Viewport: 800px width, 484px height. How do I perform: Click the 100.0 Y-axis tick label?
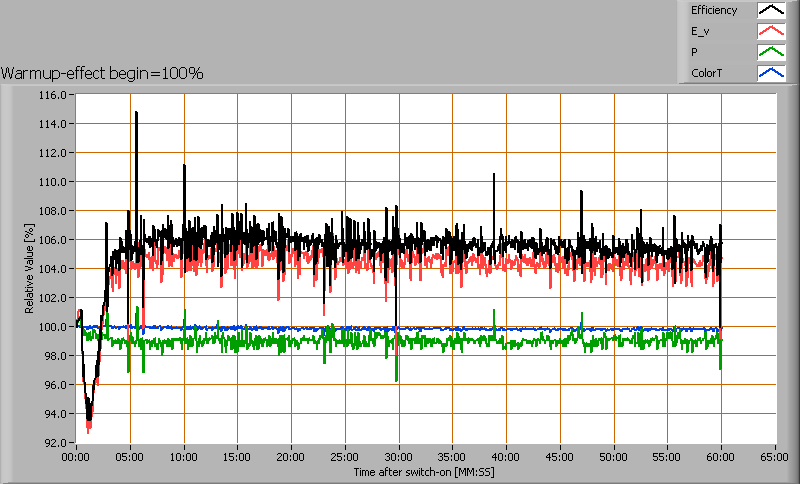pos(52,326)
